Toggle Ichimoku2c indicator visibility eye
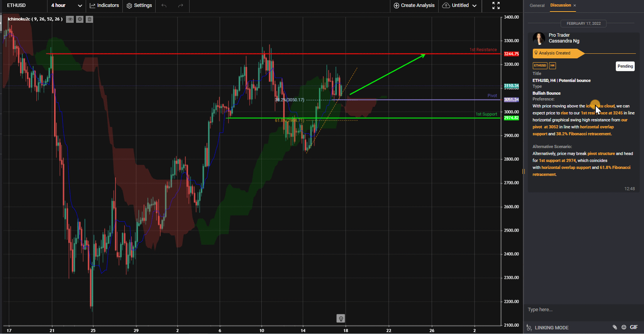This screenshot has width=644, height=334. 70,19
